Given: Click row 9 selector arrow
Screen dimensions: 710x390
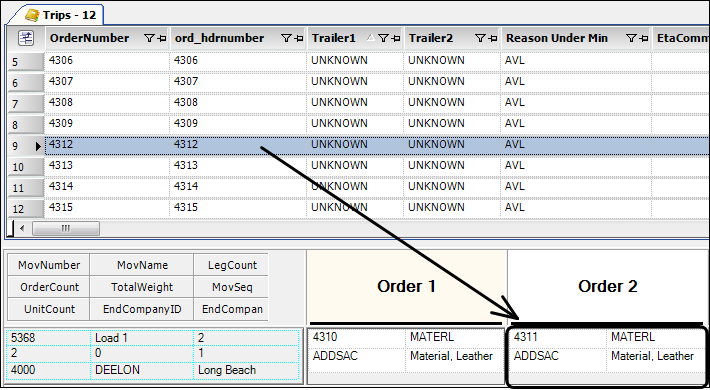Looking at the screenshot, I should pos(38,146).
